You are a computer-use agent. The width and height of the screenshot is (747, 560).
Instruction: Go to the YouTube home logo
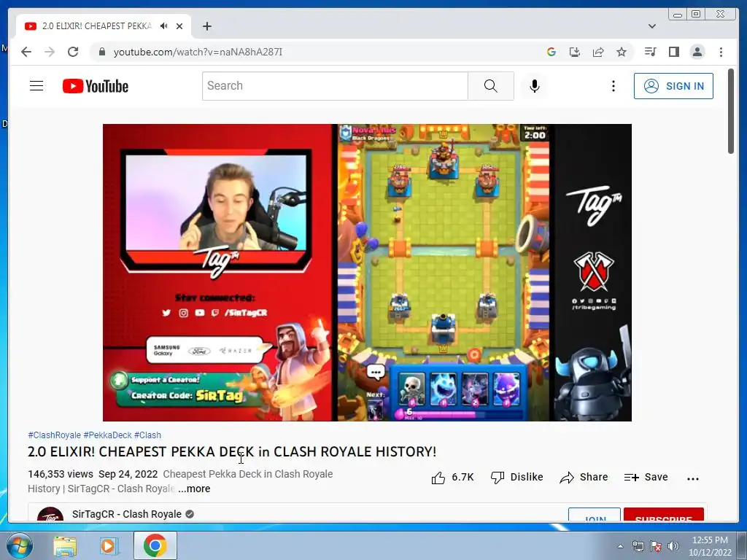coord(96,86)
